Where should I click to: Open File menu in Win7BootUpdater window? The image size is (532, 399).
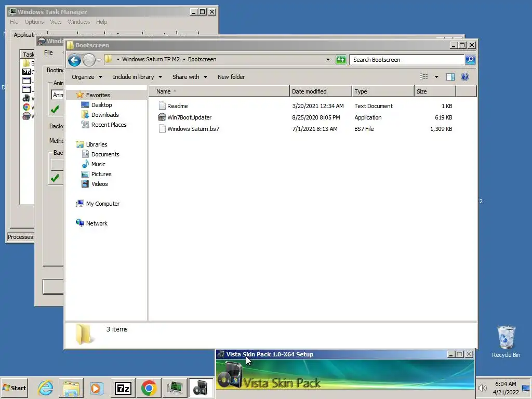[x=48, y=52]
